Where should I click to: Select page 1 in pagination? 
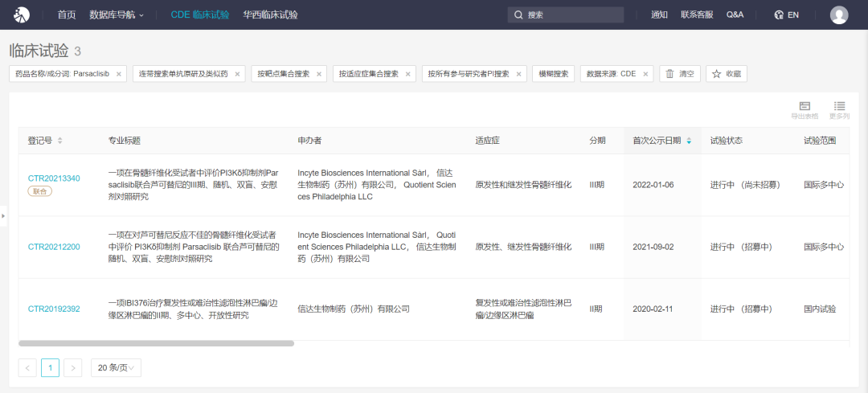[x=51, y=367]
